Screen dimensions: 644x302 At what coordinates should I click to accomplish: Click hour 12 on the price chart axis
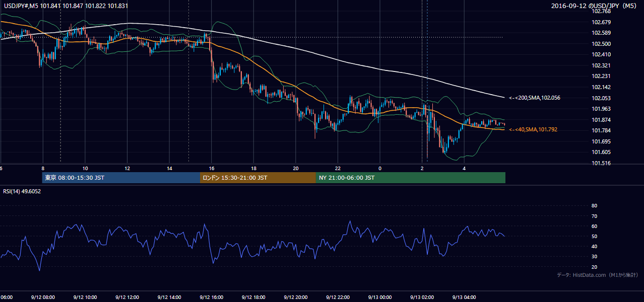127,168
